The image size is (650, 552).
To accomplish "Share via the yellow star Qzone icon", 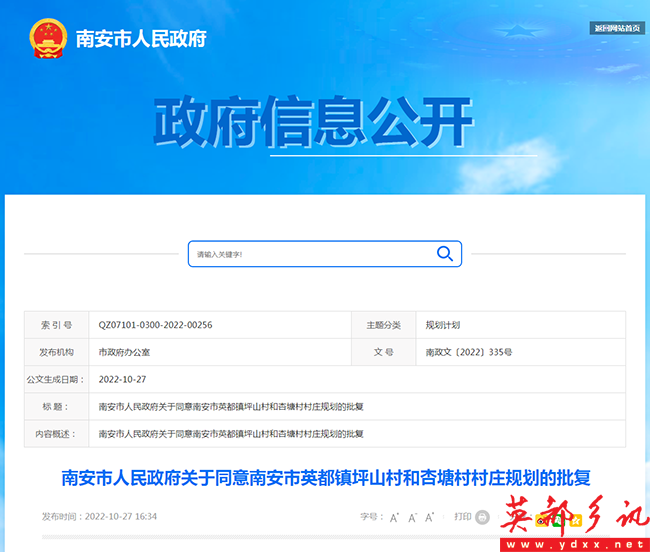I will 576,520.
